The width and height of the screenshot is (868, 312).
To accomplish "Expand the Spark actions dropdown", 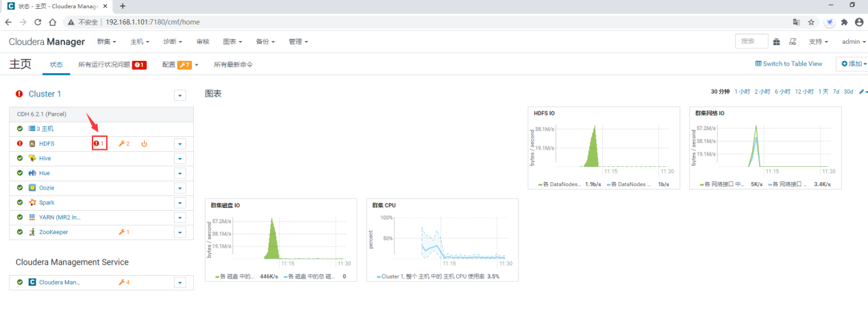I will 180,203.
